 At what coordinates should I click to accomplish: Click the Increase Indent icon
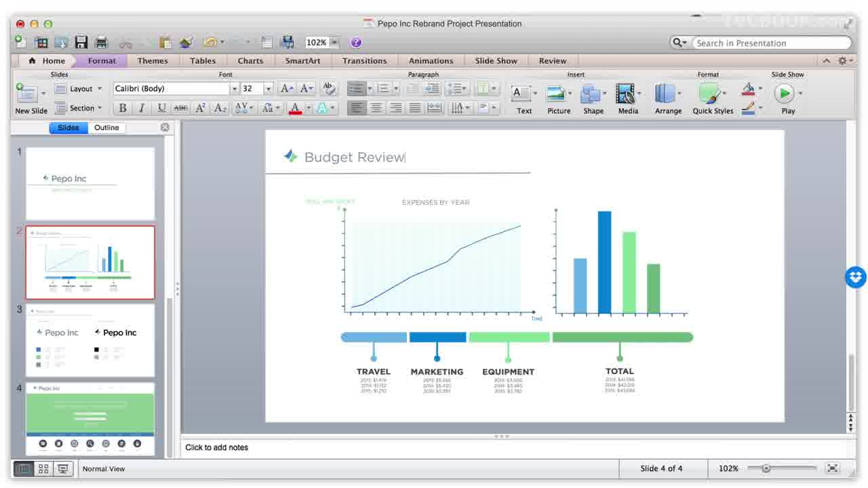(x=432, y=88)
